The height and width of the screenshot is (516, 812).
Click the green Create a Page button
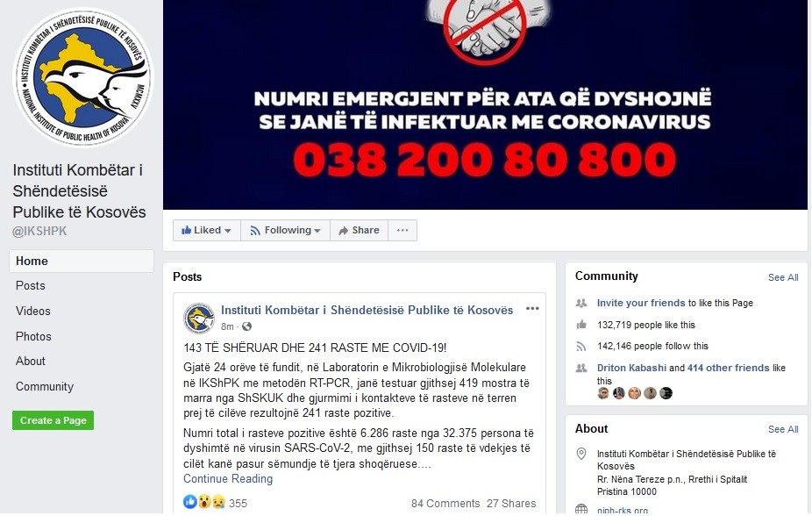point(53,420)
